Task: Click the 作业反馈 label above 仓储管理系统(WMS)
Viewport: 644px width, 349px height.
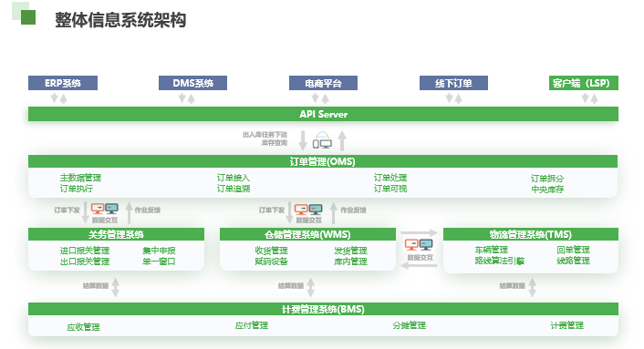Action: (353, 210)
